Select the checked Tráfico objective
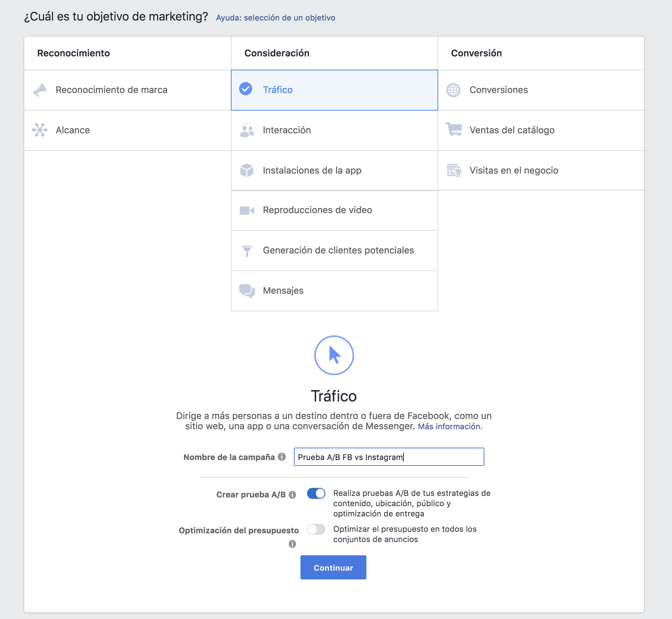Screen dimensions: 672x619 277,90
